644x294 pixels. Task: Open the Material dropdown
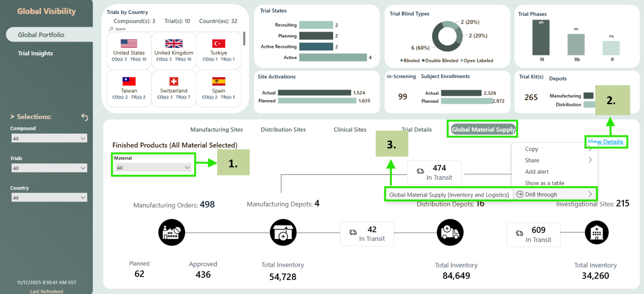coord(153,168)
